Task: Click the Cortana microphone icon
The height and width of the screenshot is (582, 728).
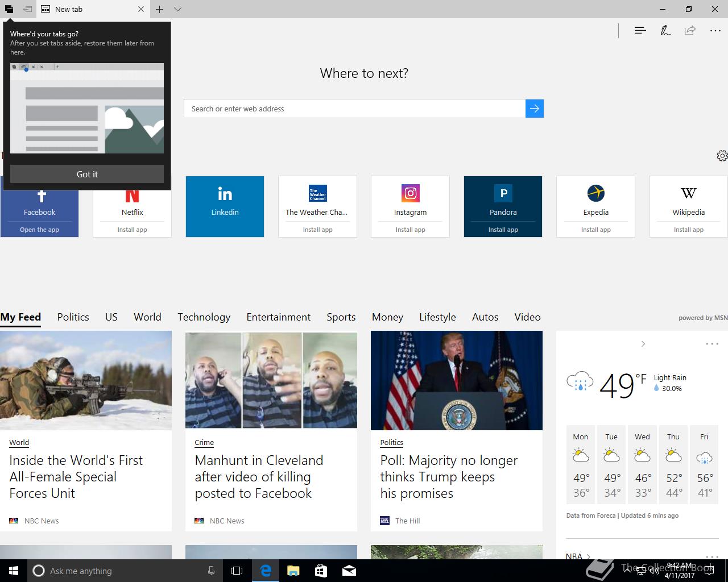Action: pos(211,571)
